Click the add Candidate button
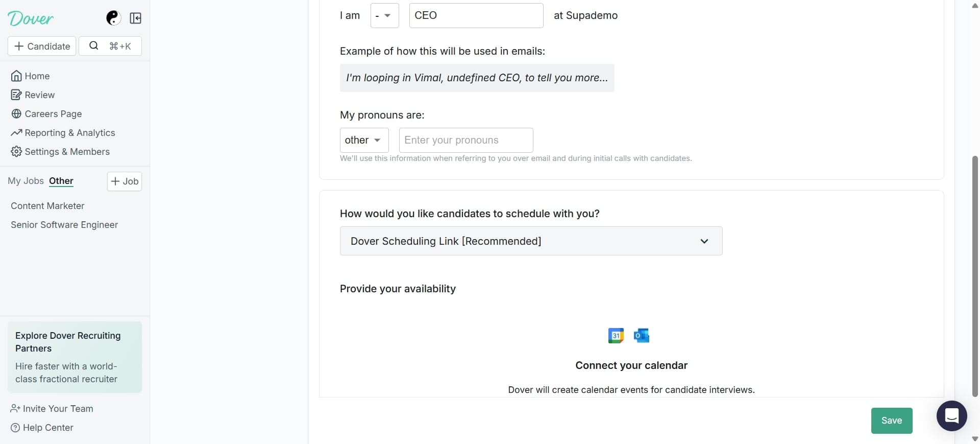The height and width of the screenshot is (444, 980). [42, 46]
